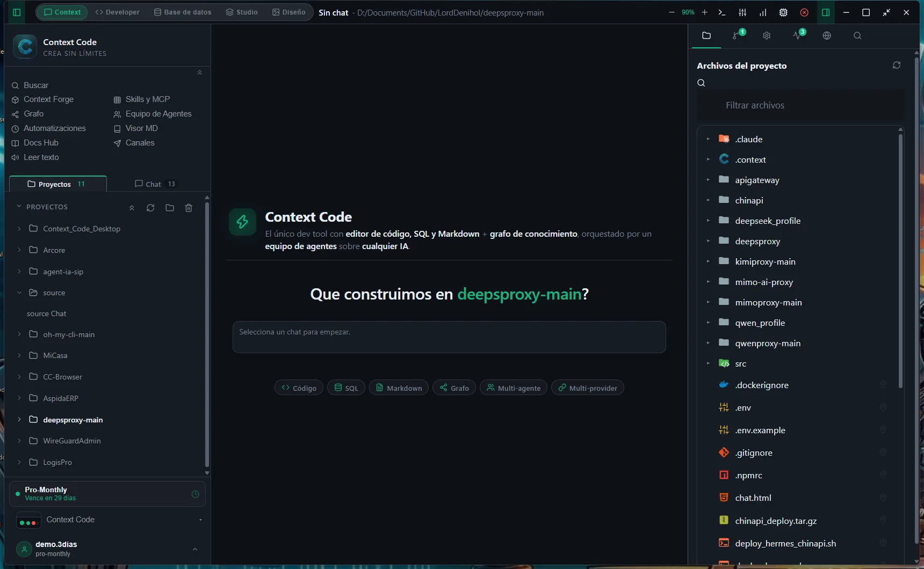
Task: Select the source Chat entry
Action: click(x=47, y=313)
